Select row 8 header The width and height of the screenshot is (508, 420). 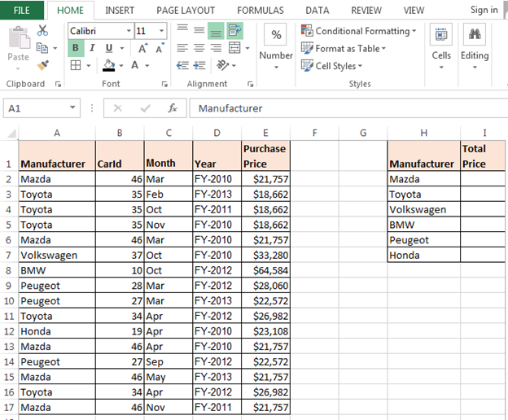(9, 270)
